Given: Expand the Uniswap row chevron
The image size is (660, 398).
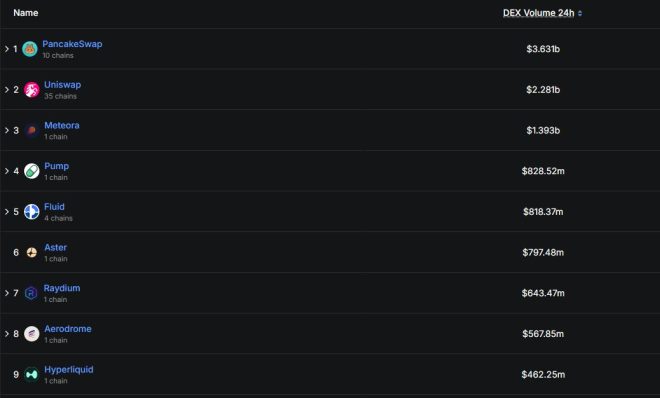Looking at the screenshot, I should [7, 90].
